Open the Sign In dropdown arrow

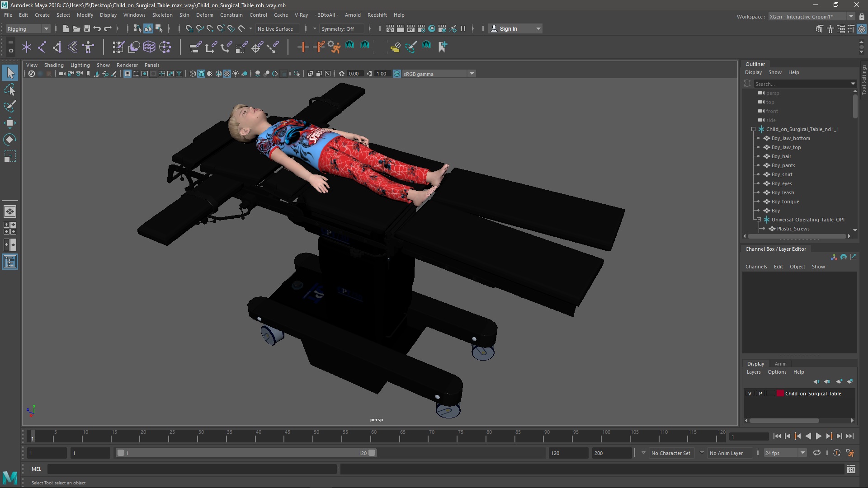click(538, 29)
